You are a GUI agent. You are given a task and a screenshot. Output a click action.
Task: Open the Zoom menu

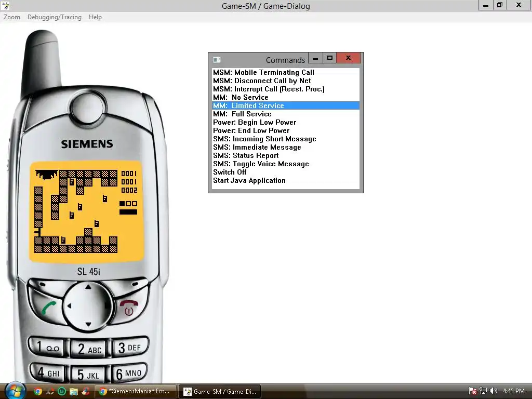tap(12, 17)
